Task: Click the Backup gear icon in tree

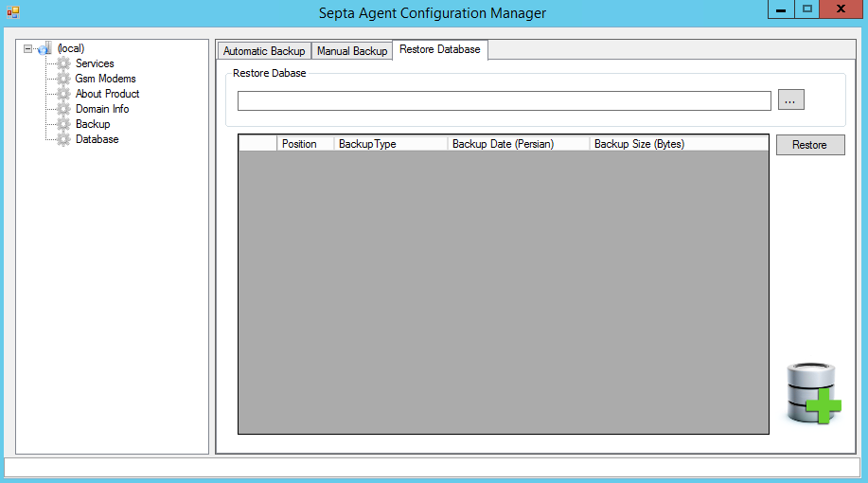Action: 63,124
